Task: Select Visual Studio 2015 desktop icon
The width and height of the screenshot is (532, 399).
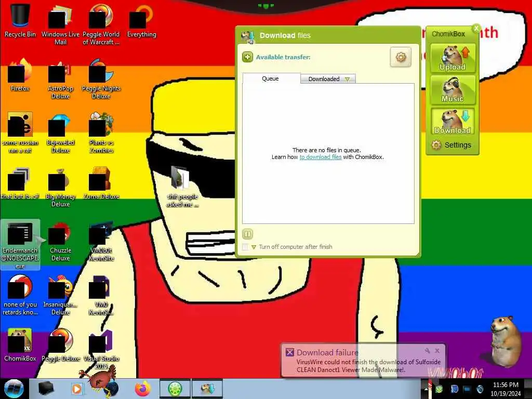Action: 101,349
